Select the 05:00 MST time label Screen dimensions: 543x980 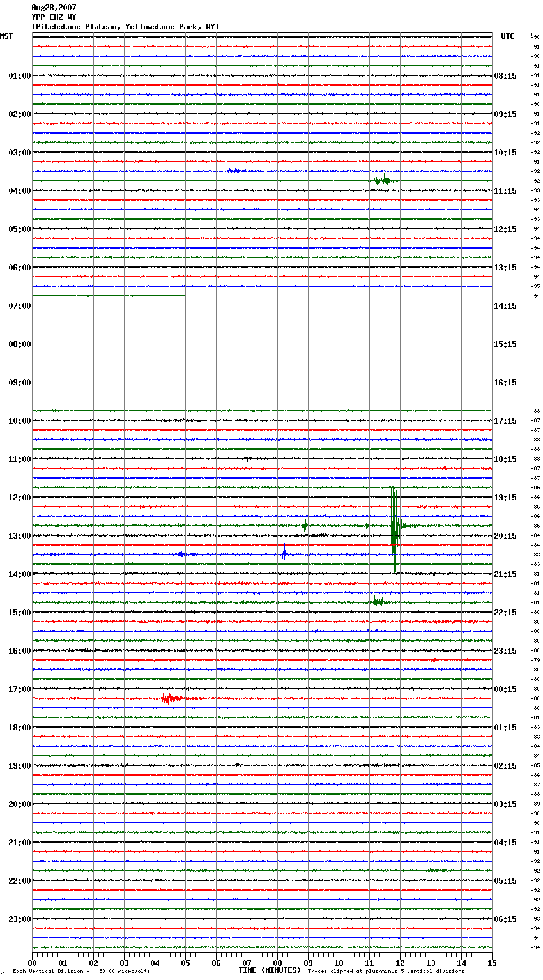pos(20,229)
